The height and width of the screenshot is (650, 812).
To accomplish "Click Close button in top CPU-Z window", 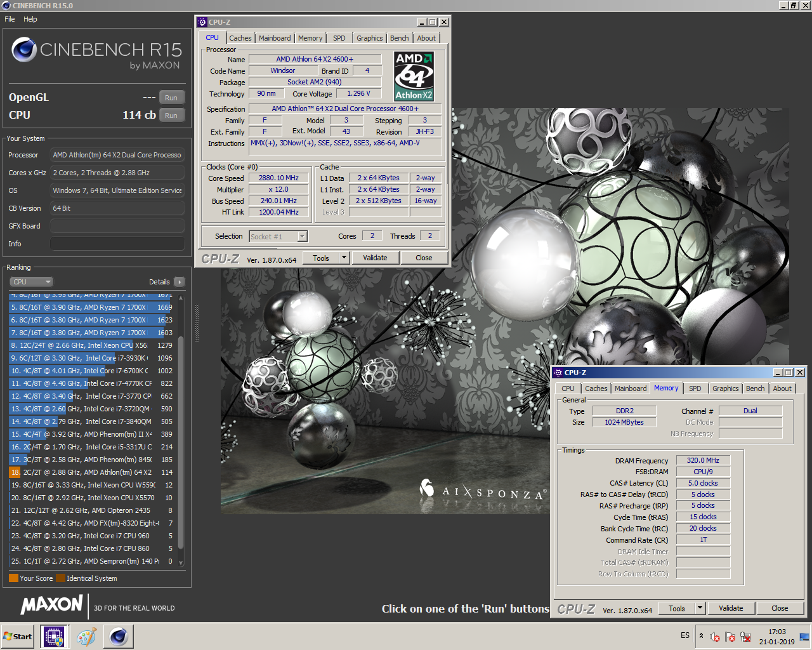I will [424, 258].
